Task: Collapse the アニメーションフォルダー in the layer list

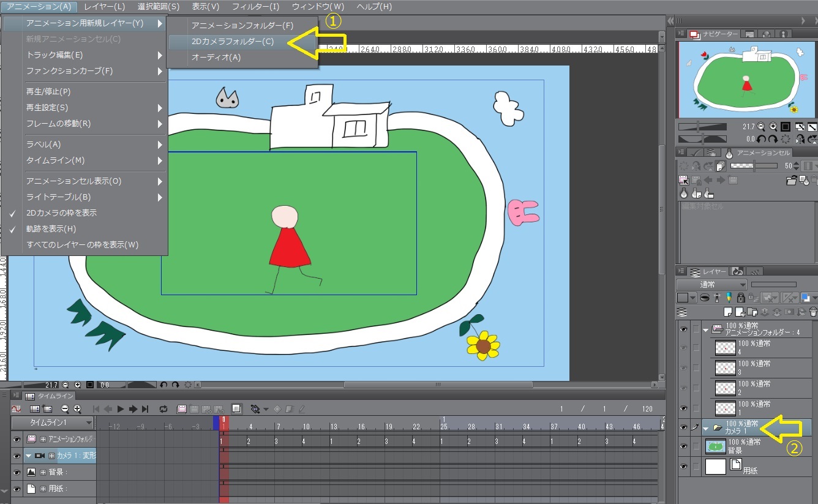Action: [x=706, y=329]
